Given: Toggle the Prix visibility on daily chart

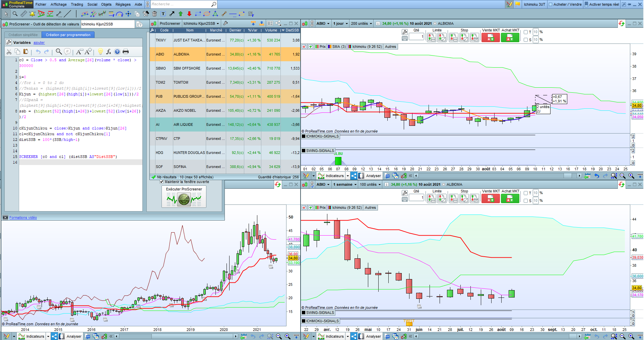Looking at the screenshot, I should [320, 47].
